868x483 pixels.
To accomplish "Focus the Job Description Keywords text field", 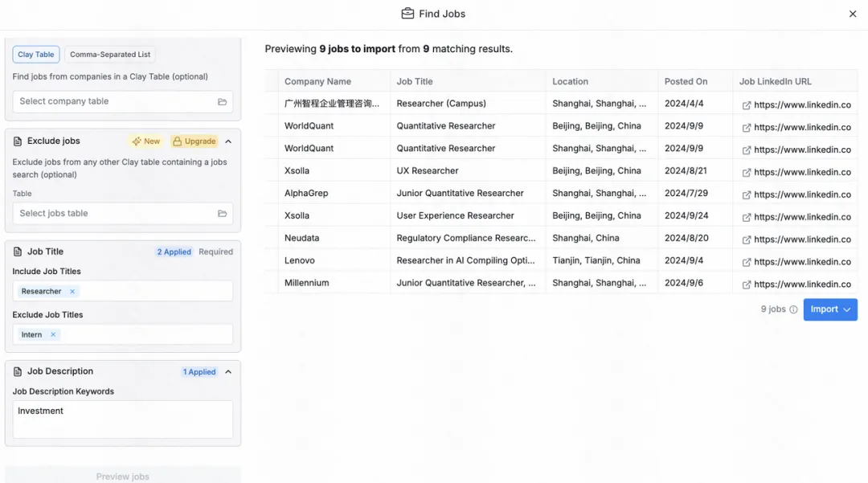I will pos(123,420).
